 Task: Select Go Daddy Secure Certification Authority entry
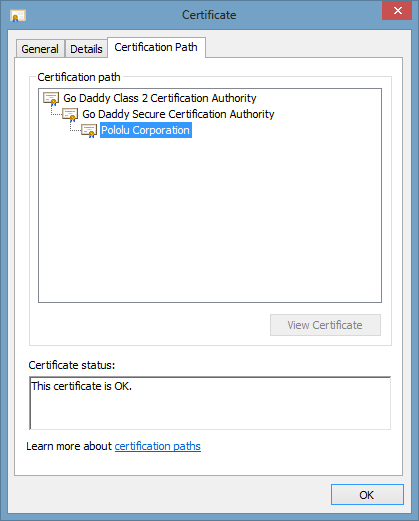178,114
